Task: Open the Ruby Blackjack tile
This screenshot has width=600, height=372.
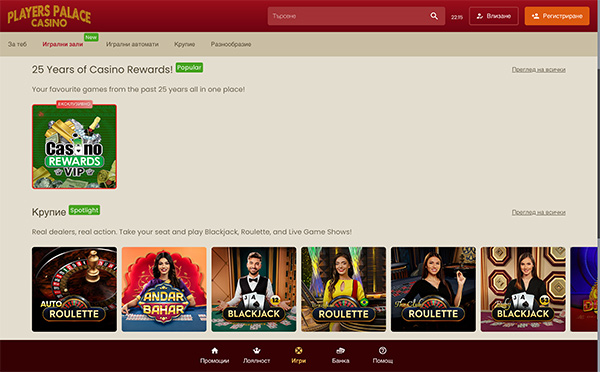Action: click(x=523, y=289)
